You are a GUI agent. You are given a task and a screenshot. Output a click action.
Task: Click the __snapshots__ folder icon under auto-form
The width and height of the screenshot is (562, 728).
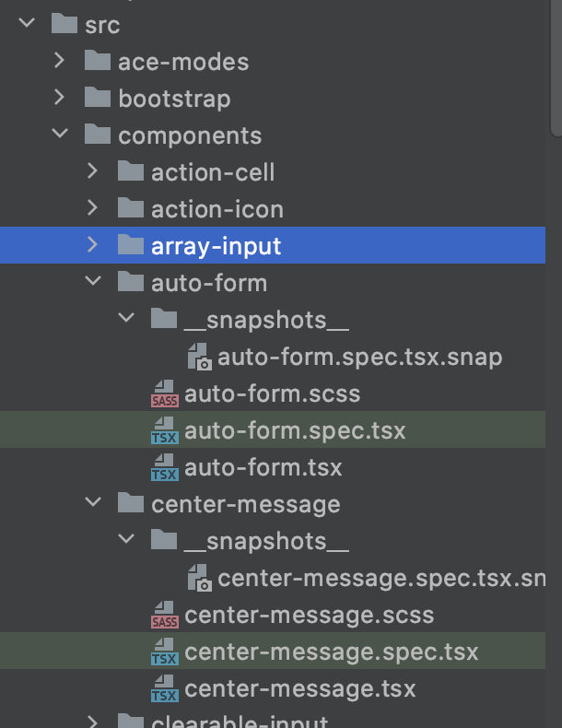(164, 319)
